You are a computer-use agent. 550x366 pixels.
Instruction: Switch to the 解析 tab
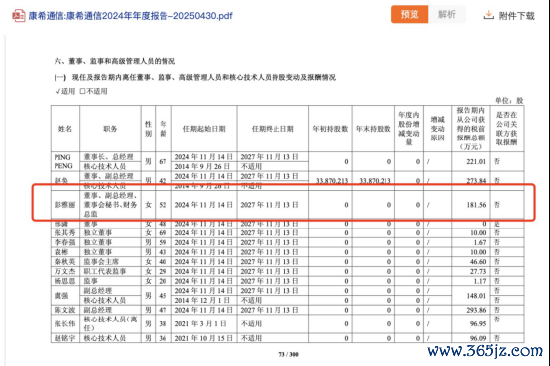[x=447, y=14]
